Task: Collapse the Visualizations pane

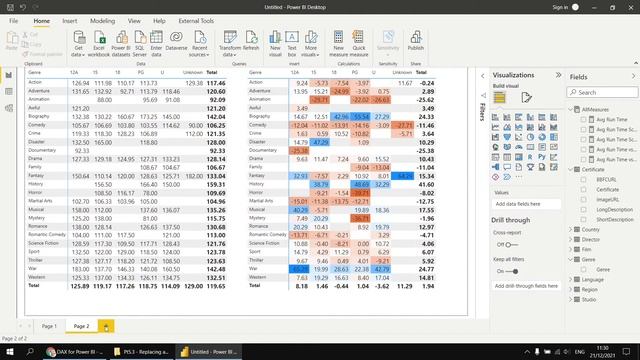Action: coord(558,75)
